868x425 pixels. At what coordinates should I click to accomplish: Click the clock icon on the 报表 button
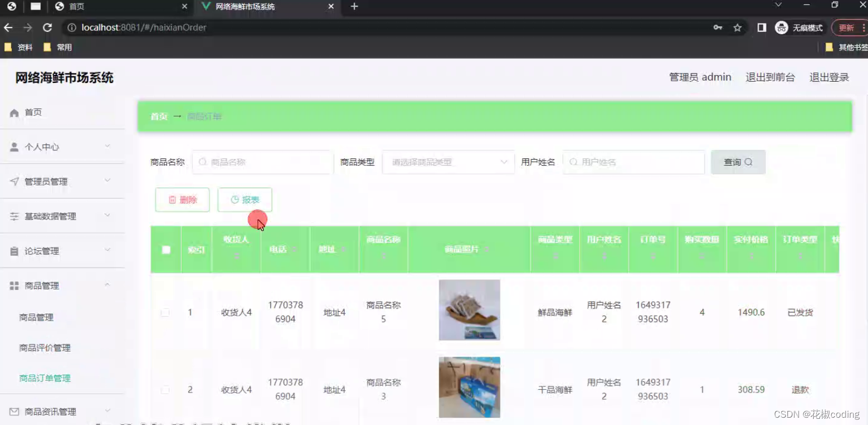pos(235,199)
